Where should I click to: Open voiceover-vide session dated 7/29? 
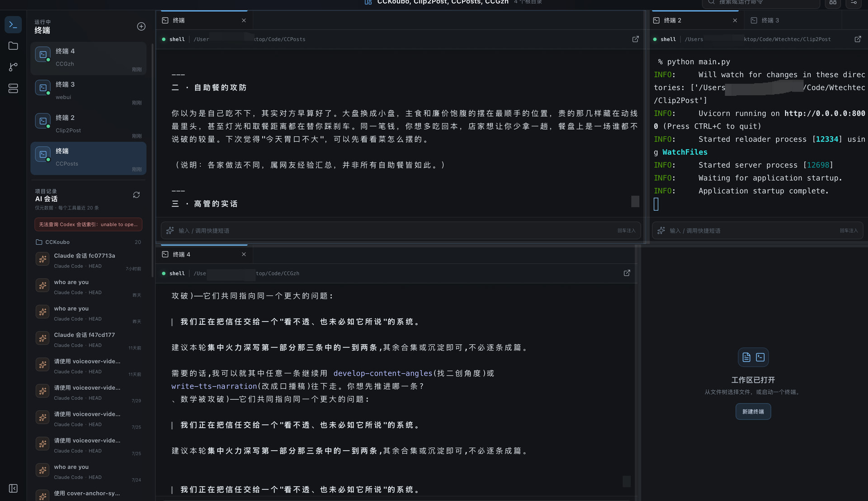pos(88,393)
